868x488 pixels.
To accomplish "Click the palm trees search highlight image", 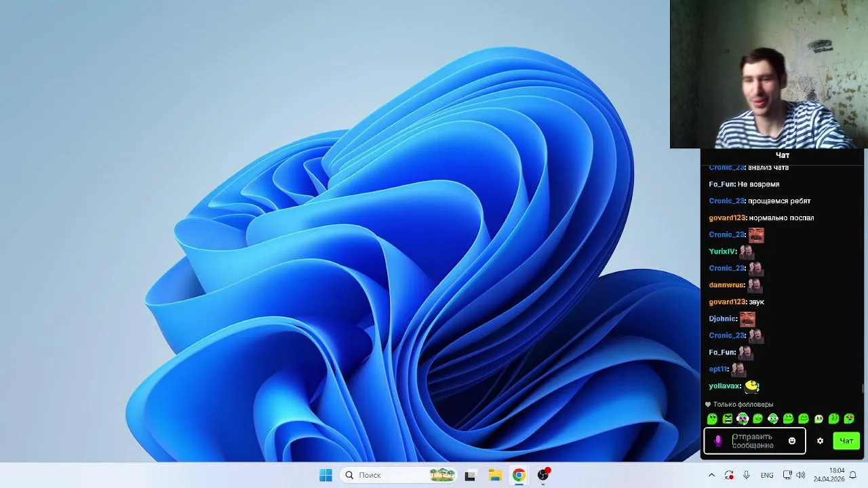I will [x=442, y=475].
